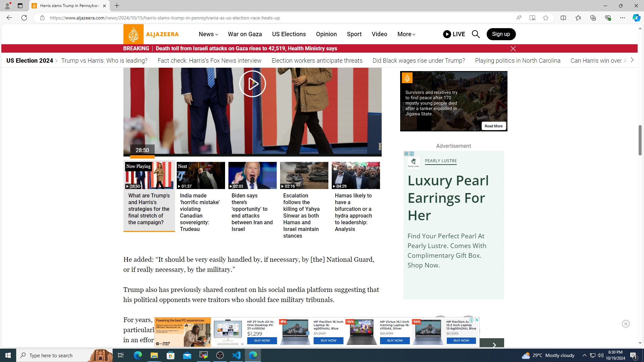Play next video about Trudeau and India
The width and height of the screenshot is (644, 362).
[x=201, y=198]
